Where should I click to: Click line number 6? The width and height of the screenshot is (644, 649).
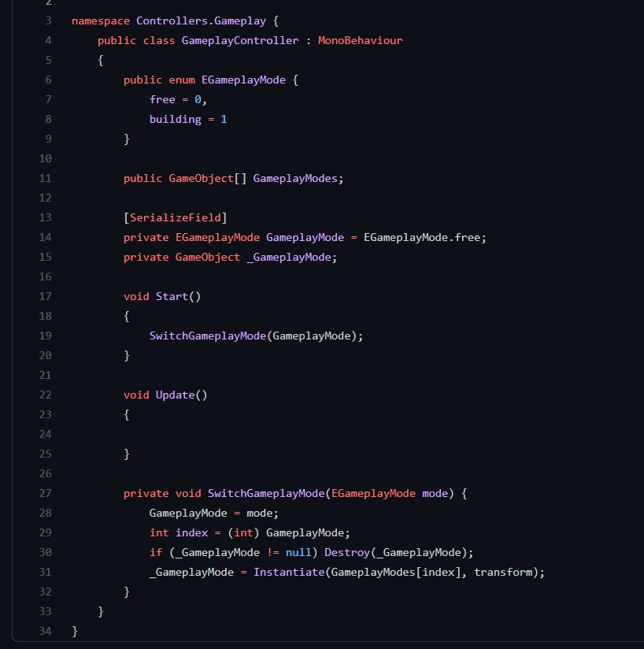pyautogui.click(x=48, y=80)
